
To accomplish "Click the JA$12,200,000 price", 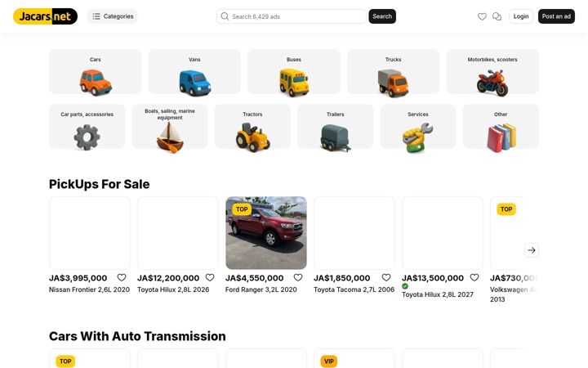I will tap(168, 278).
